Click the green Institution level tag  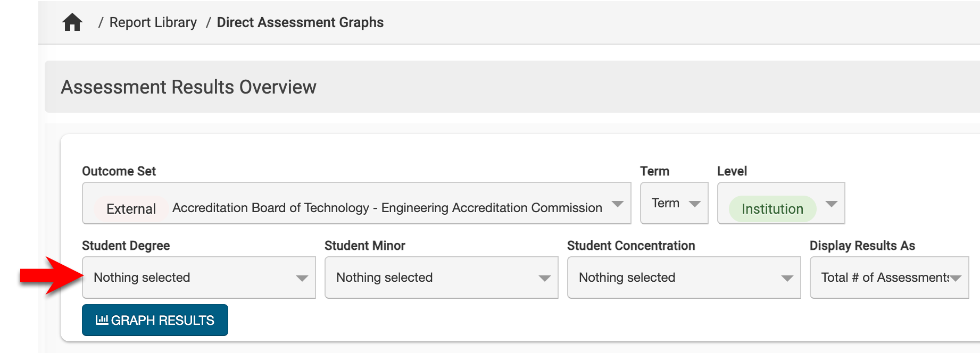[772, 209]
